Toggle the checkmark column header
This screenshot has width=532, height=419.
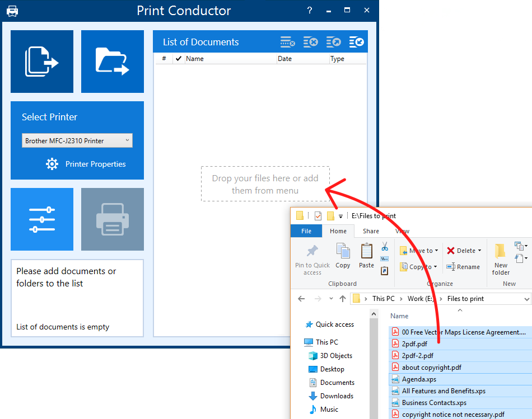179,59
